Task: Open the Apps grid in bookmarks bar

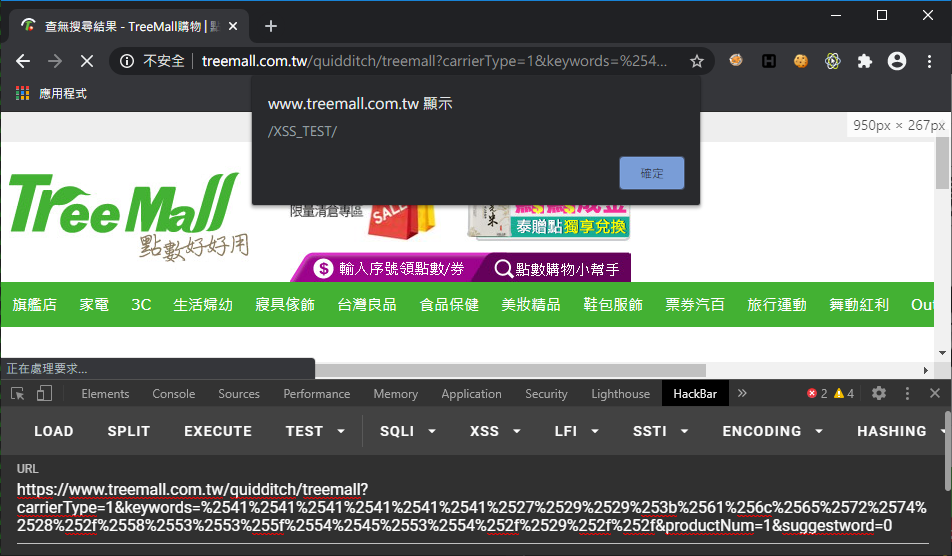Action: pyautogui.click(x=22, y=93)
